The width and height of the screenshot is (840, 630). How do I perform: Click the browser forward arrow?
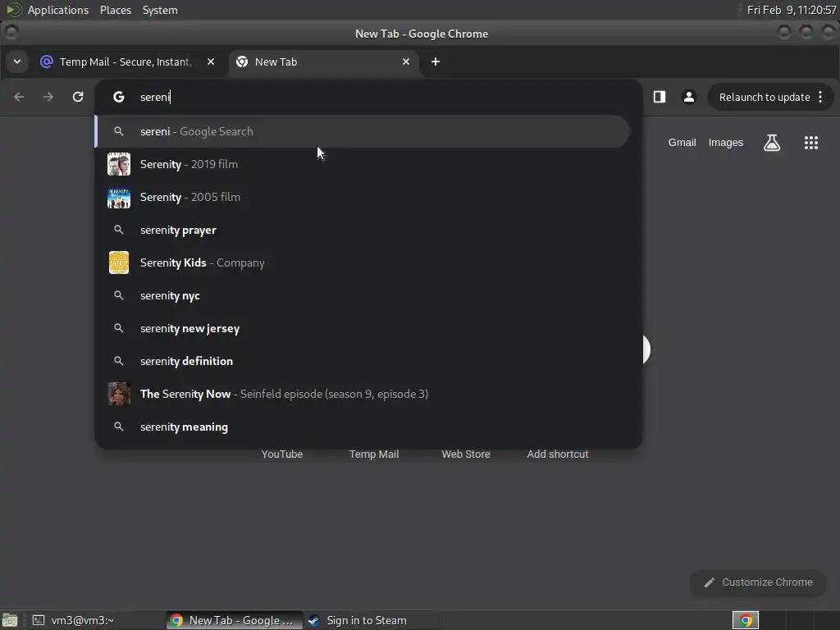point(48,97)
